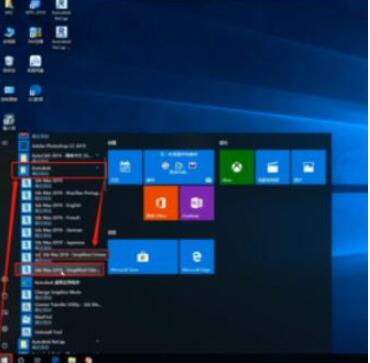Collapse the Autodesk folder in app list

pyautogui.click(x=59, y=170)
